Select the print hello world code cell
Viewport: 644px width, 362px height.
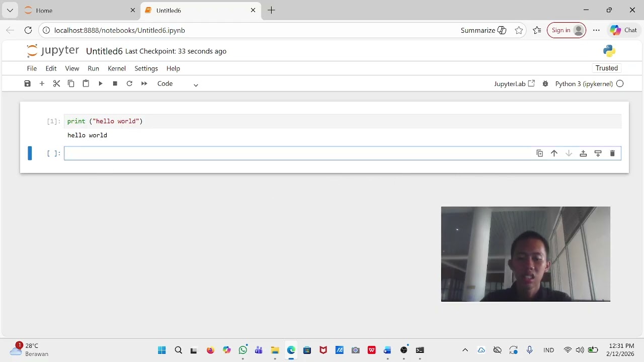click(x=342, y=121)
